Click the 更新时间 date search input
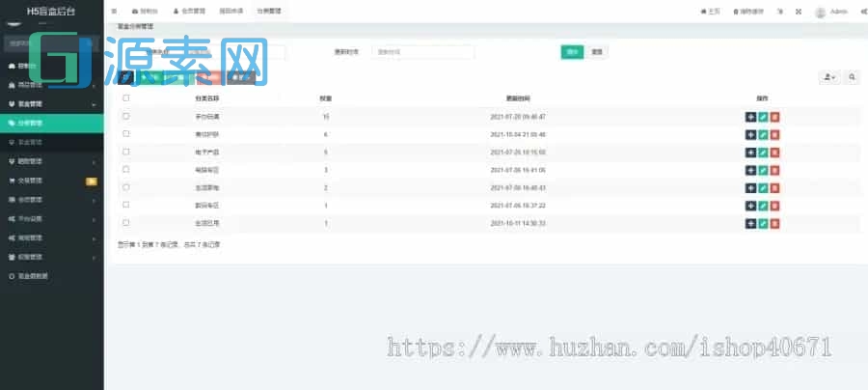 click(x=423, y=52)
